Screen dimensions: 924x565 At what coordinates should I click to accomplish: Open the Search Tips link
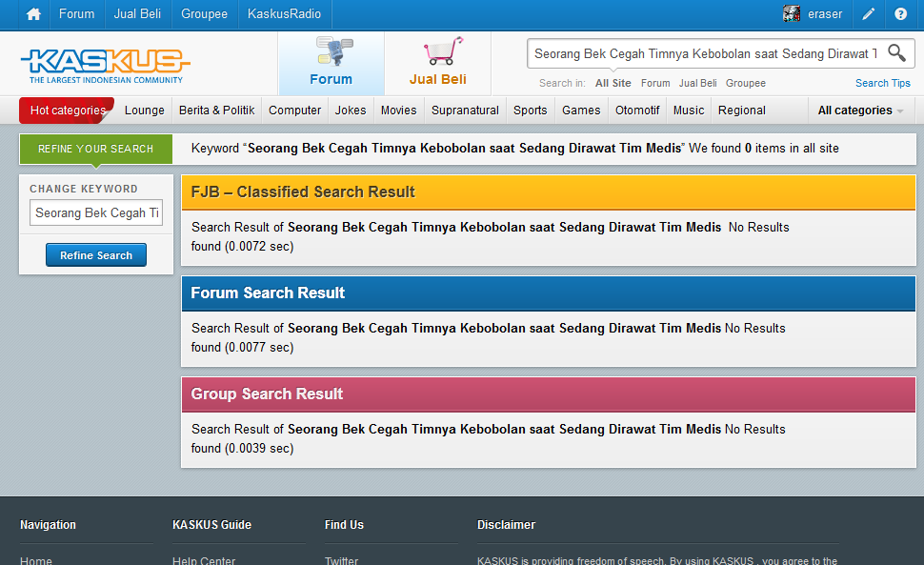[x=883, y=83]
